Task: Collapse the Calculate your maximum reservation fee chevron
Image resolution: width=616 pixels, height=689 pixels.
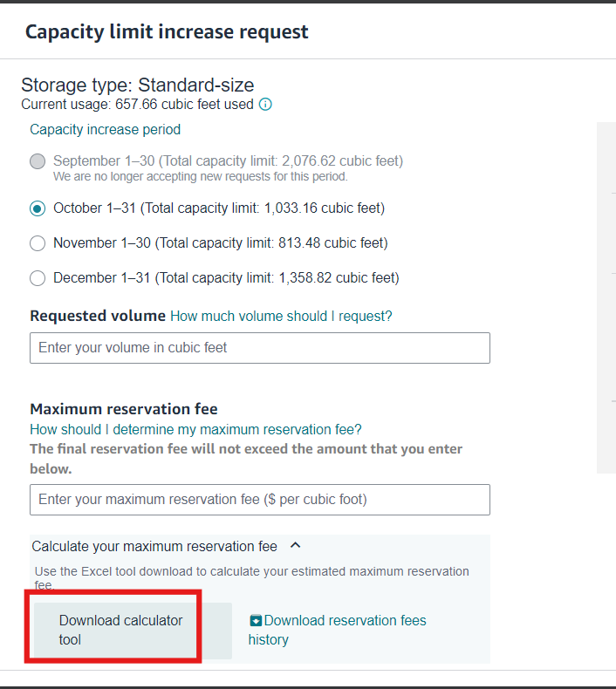Action: click(x=295, y=546)
